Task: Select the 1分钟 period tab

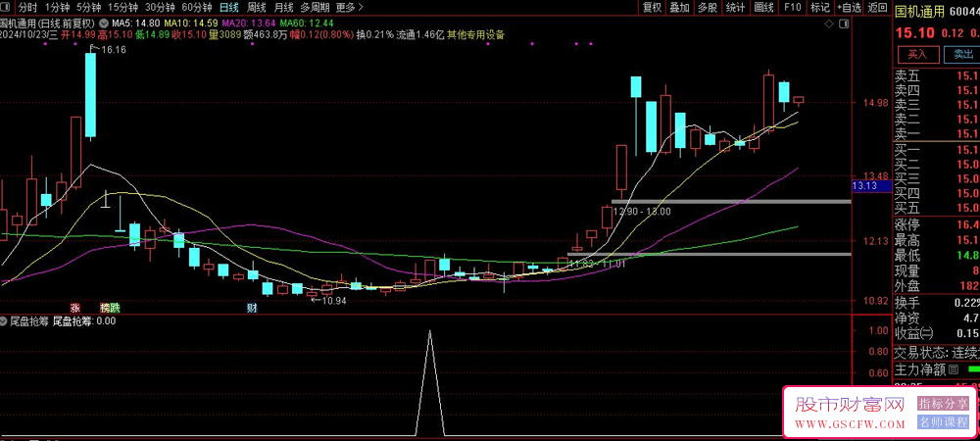Action: (56, 8)
